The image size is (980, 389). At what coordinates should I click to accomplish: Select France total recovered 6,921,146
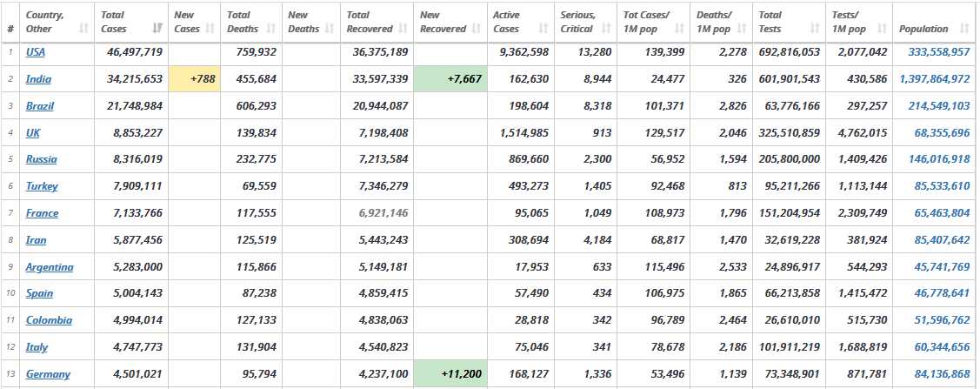click(383, 212)
